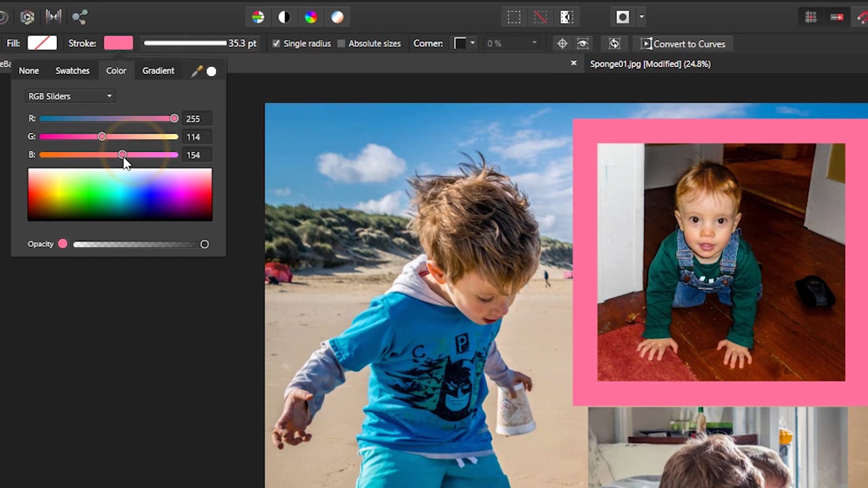Click the white picked-color circle
The height and width of the screenshot is (488, 868).
click(x=212, y=71)
